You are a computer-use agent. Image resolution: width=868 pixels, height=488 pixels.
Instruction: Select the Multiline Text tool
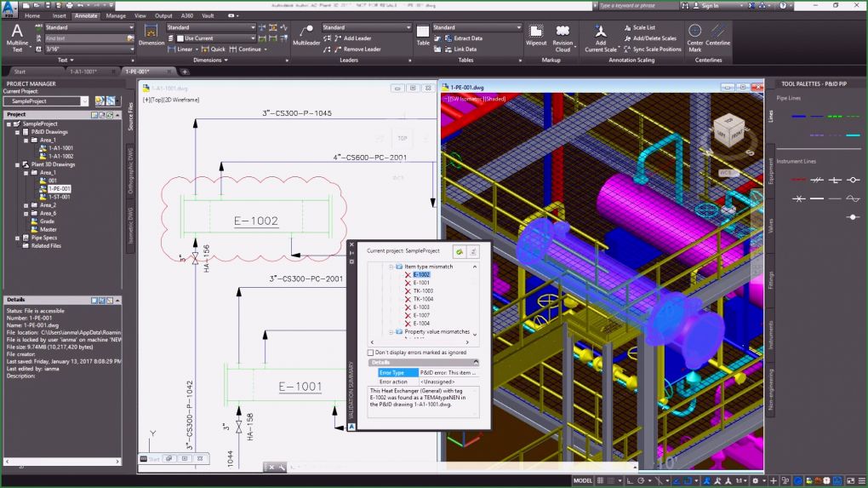(17, 37)
